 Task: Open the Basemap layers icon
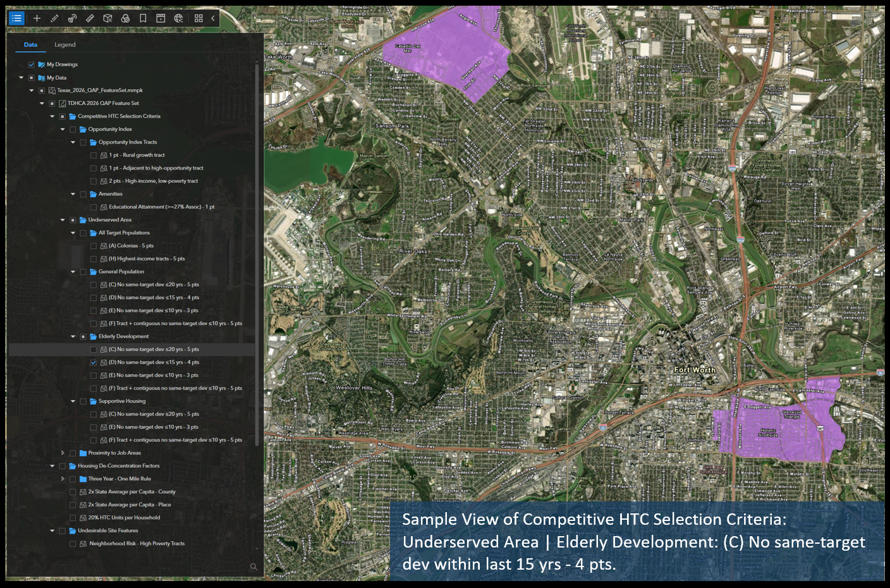(x=125, y=18)
